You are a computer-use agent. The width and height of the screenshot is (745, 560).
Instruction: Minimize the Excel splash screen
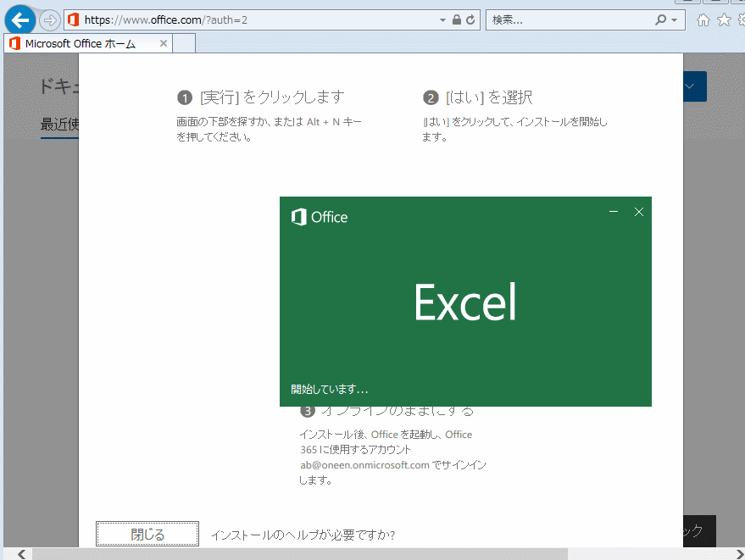614,211
